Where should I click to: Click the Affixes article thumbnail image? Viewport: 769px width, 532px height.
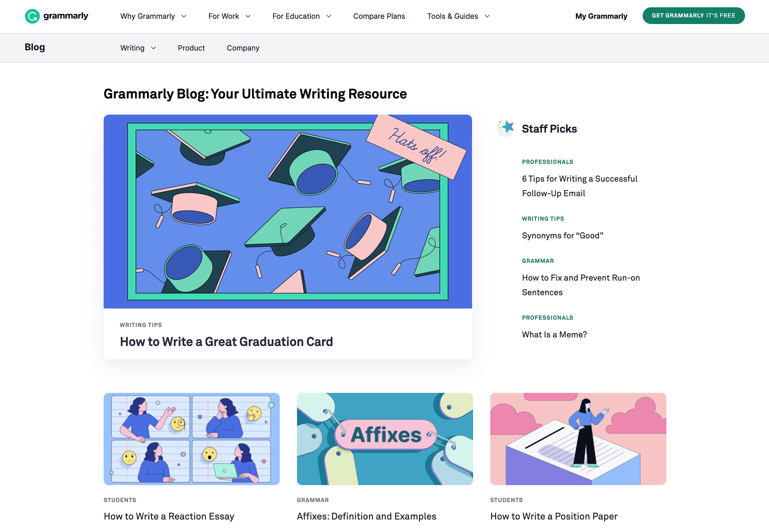pos(385,439)
